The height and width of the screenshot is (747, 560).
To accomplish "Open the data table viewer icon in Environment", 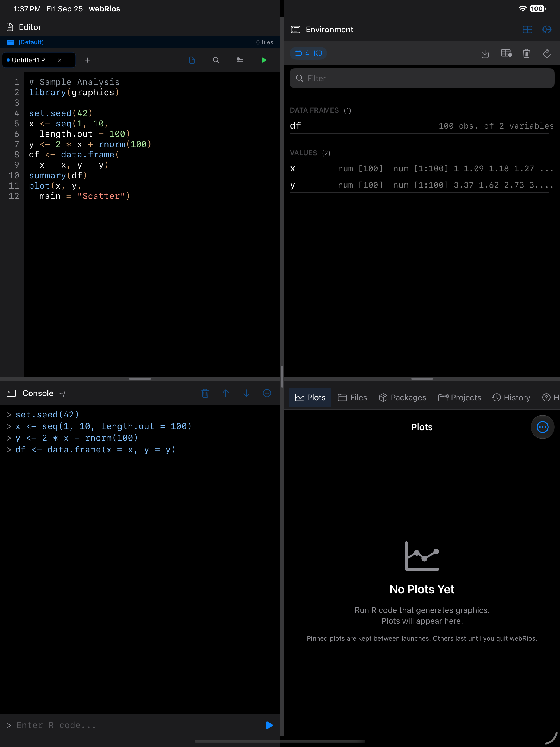I will pyautogui.click(x=506, y=53).
